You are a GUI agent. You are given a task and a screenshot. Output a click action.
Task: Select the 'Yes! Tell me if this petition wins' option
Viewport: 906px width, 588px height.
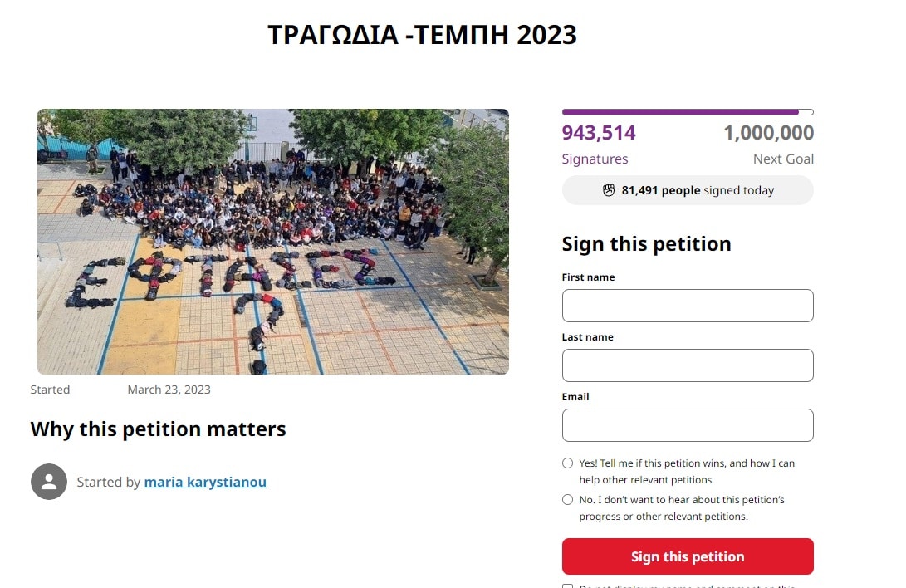click(567, 463)
